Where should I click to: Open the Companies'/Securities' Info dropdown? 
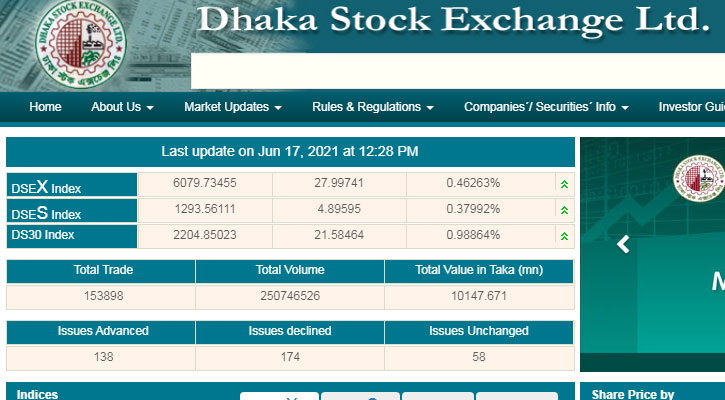point(546,107)
